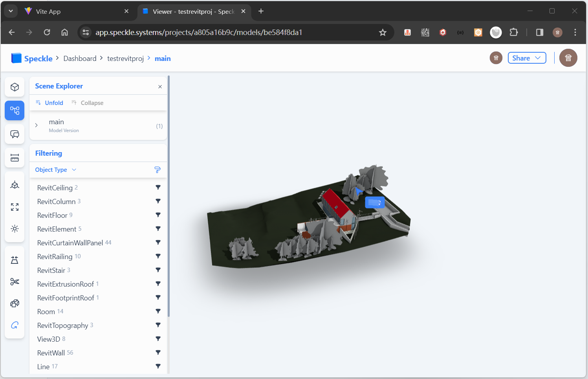Close the Scene Explorer panel
588x379 pixels.
(160, 86)
